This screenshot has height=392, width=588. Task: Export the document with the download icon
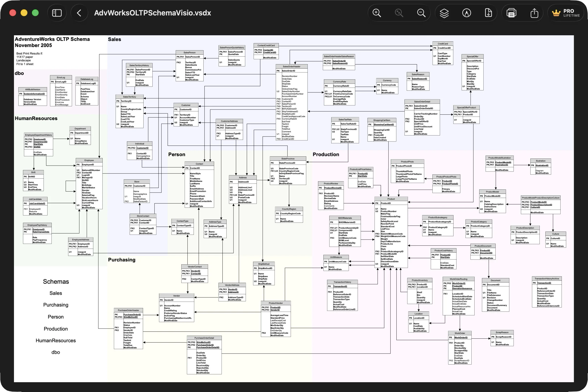(489, 12)
